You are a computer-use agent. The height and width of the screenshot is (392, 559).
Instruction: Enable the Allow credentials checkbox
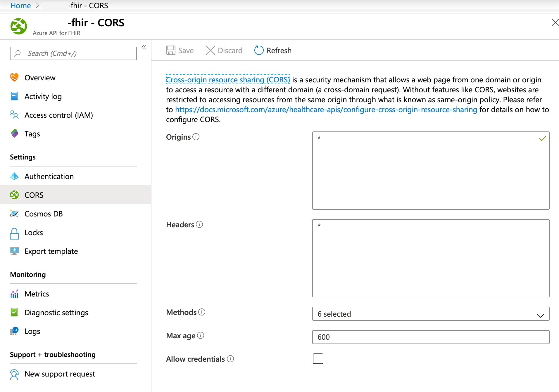[x=318, y=359]
